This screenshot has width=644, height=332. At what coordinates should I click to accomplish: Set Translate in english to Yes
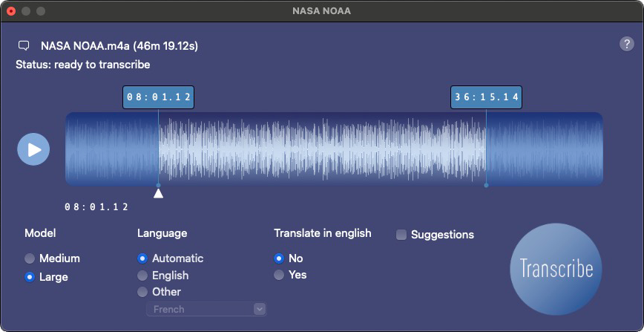coord(279,275)
